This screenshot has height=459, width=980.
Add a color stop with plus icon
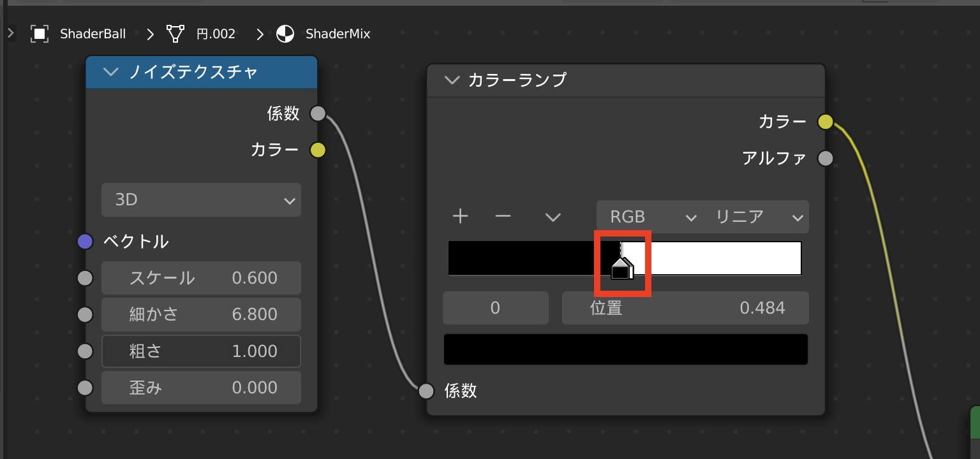[460, 217]
